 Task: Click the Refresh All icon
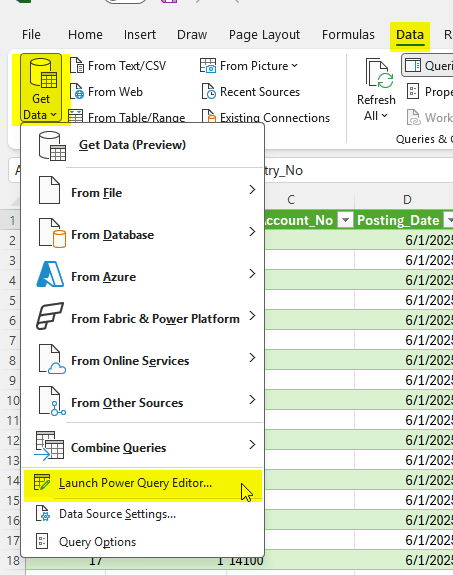(x=379, y=74)
